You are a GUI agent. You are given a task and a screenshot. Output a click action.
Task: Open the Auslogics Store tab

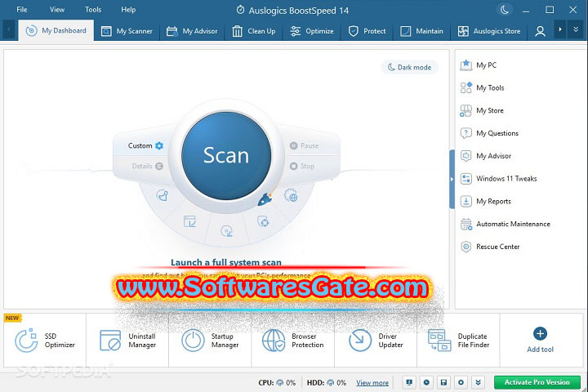click(x=489, y=31)
